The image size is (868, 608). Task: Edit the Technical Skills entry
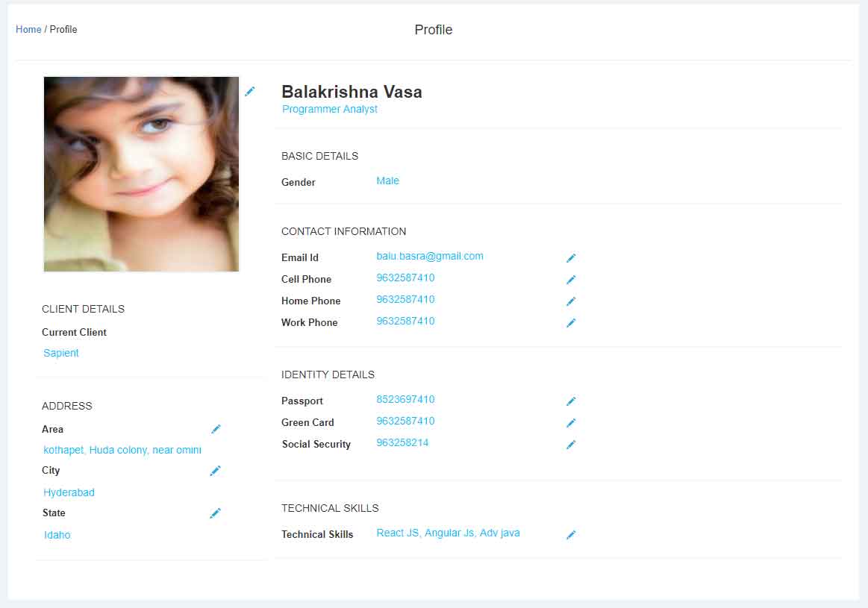(x=571, y=534)
